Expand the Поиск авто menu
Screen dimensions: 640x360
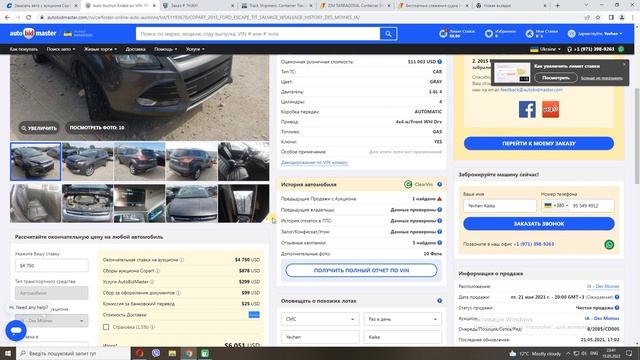coord(61,49)
